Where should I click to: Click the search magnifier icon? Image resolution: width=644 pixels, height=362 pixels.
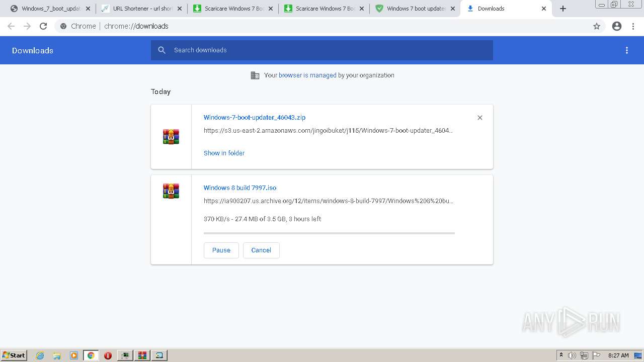click(x=162, y=50)
